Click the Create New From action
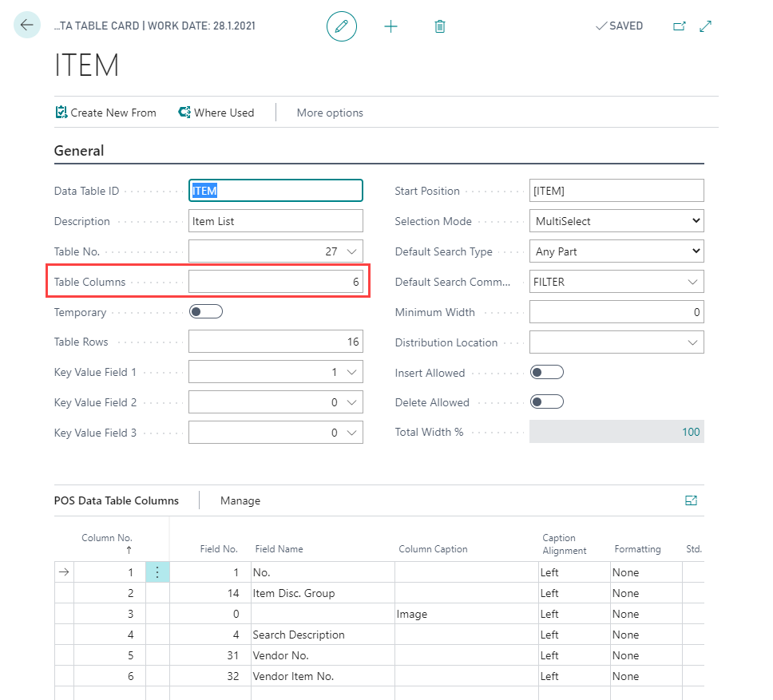 tap(105, 113)
